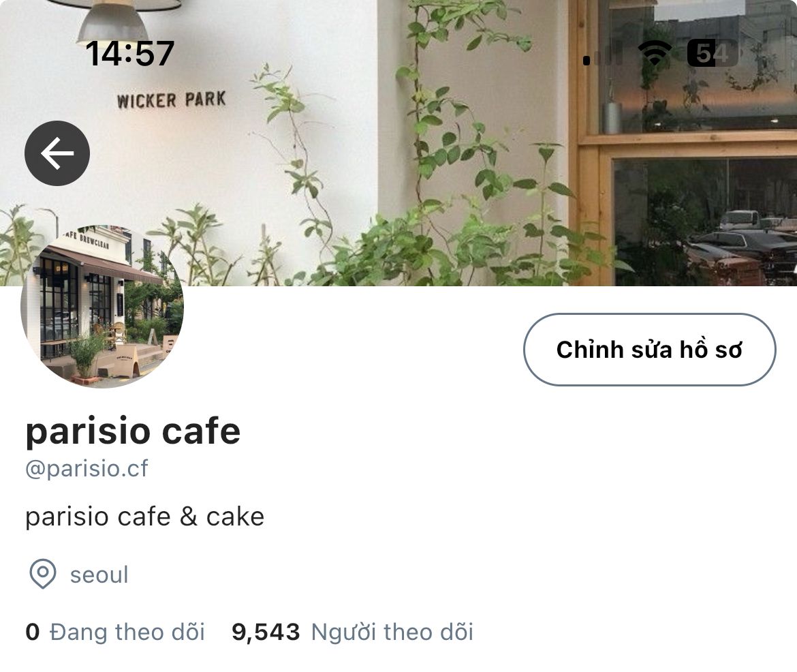
Task: Select the 0 following count
Action: (x=33, y=632)
